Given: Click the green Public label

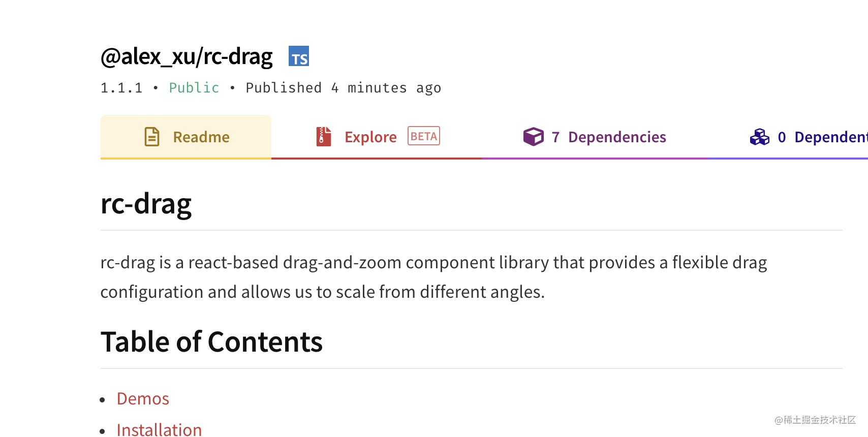Looking at the screenshot, I should (194, 88).
